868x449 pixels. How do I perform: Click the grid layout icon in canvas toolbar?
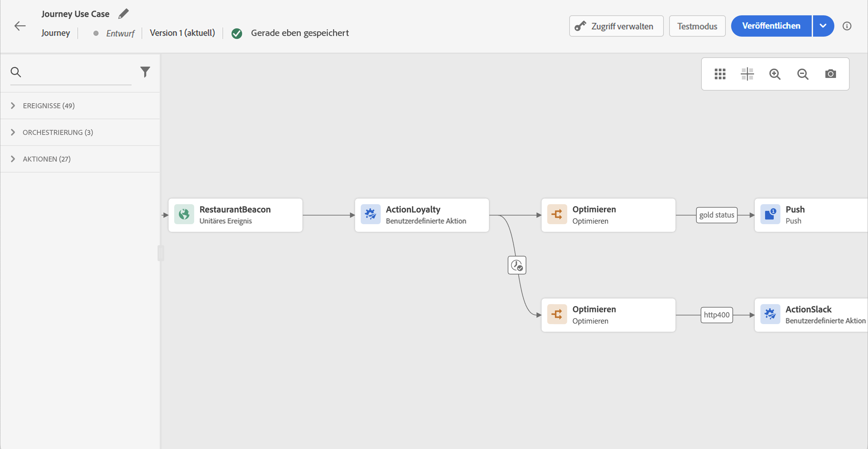tap(720, 74)
